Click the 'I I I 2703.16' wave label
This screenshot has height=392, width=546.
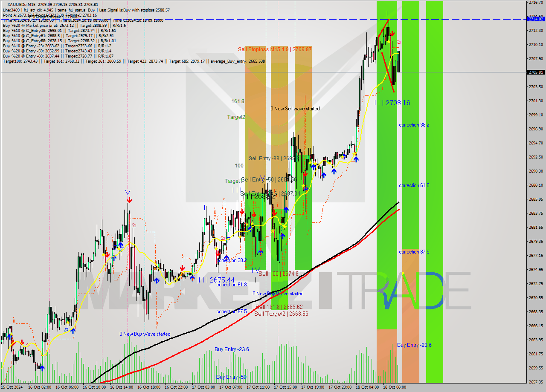point(392,103)
